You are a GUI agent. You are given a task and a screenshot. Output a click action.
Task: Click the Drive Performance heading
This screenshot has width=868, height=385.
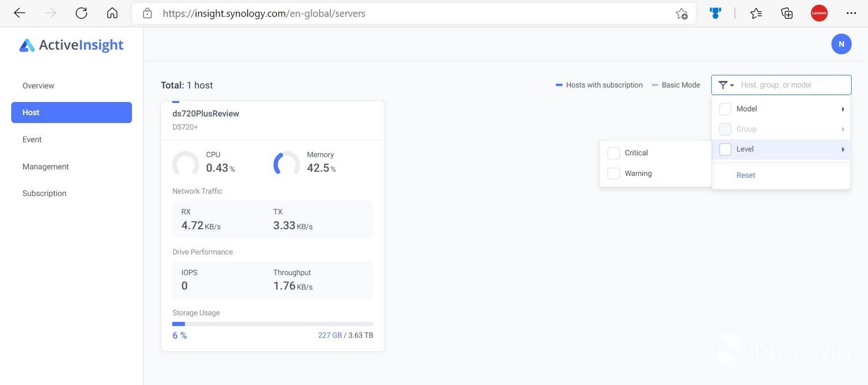pos(203,252)
